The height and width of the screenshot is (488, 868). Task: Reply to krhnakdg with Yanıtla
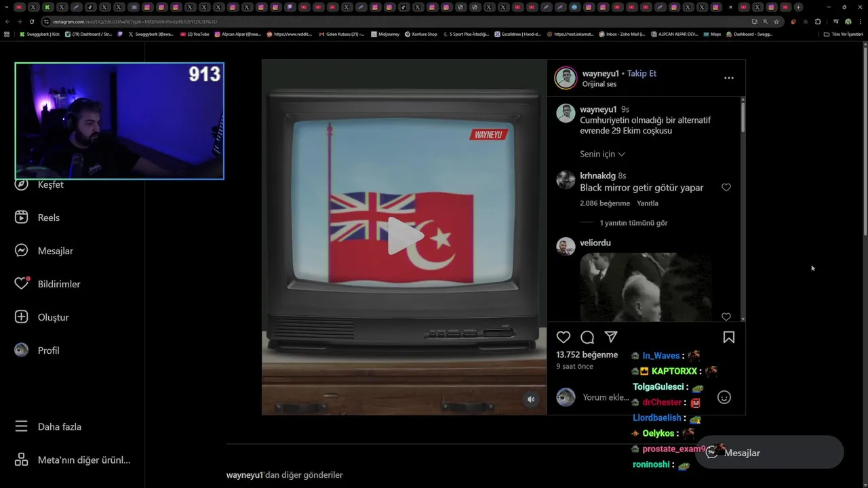(x=648, y=203)
